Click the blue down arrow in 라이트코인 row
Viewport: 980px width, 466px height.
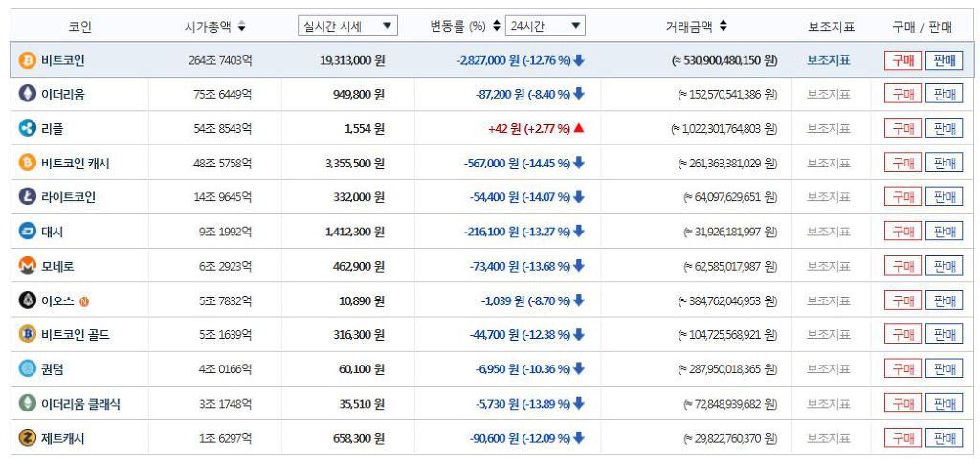pyautogui.click(x=579, y=197)
